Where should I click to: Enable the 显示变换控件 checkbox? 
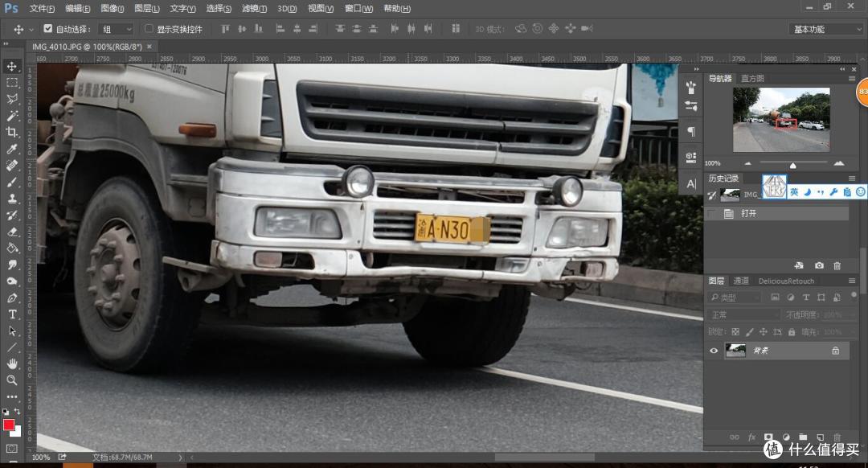coord(149,29)
